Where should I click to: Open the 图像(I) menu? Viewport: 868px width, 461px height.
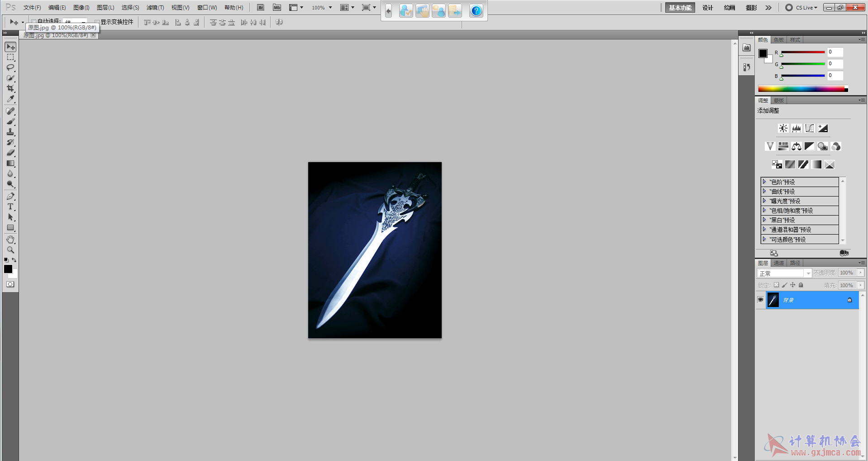81,8
